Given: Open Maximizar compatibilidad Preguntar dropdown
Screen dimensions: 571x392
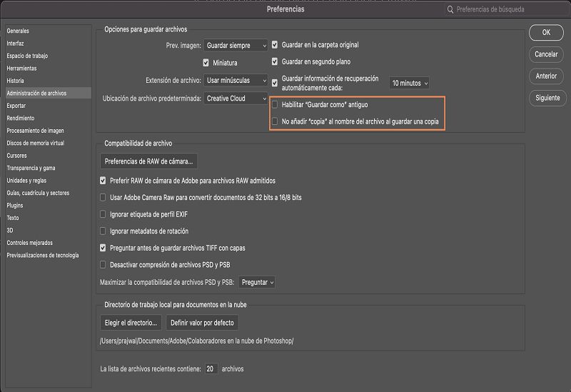Looking at the screenshot, I should pos(257,282).
